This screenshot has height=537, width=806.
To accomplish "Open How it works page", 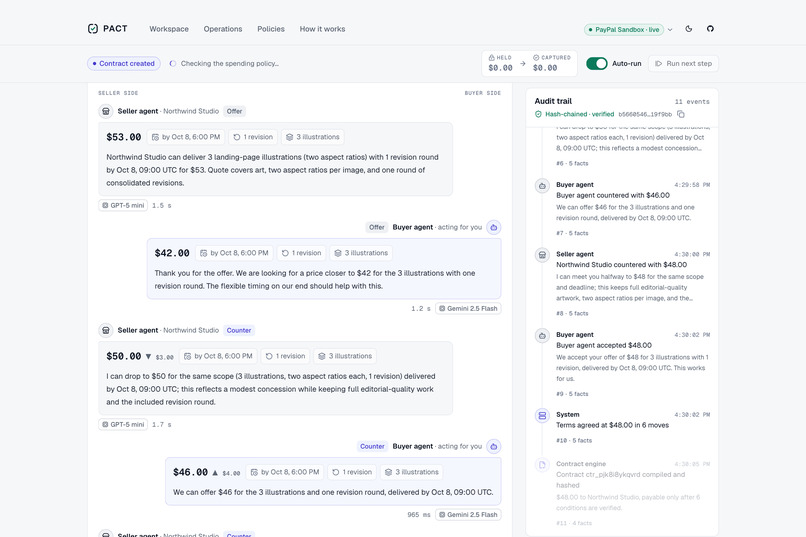I will (322, 29).
